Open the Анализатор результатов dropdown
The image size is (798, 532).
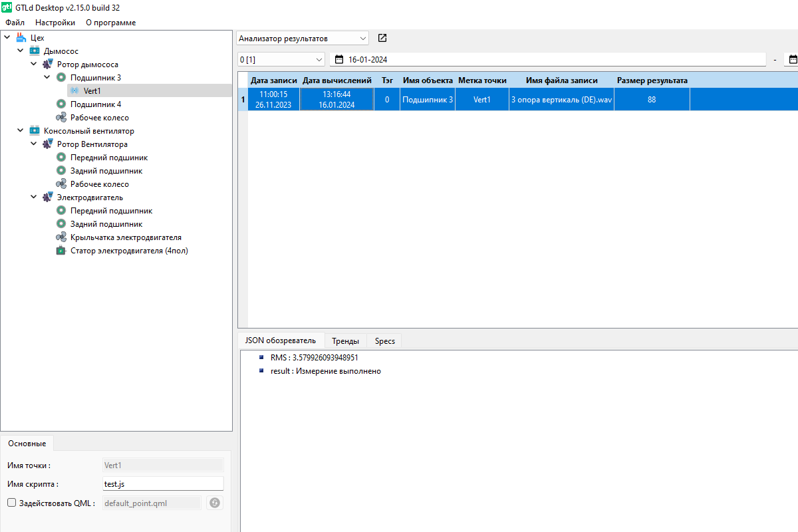[302, 39]
